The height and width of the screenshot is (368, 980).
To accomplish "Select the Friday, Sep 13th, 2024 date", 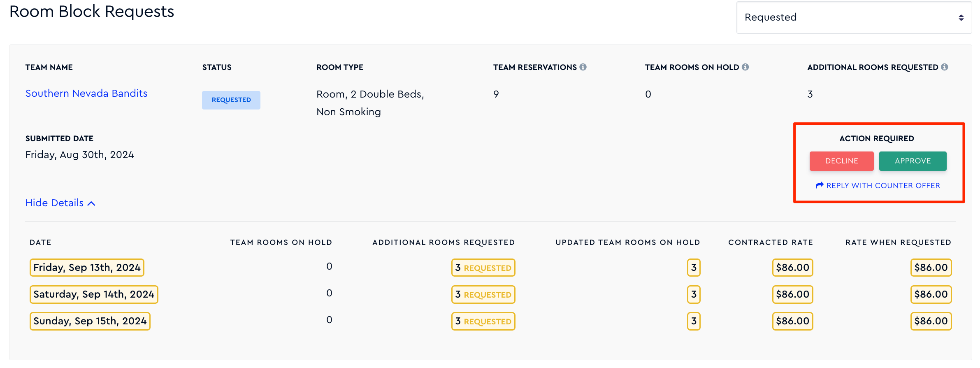I will (87, 268).
